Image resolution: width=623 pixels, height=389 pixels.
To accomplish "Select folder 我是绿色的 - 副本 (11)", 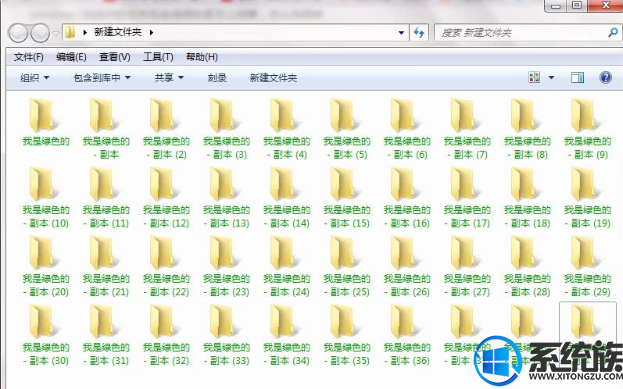I will pyautogui.click(x=106, y=197).
